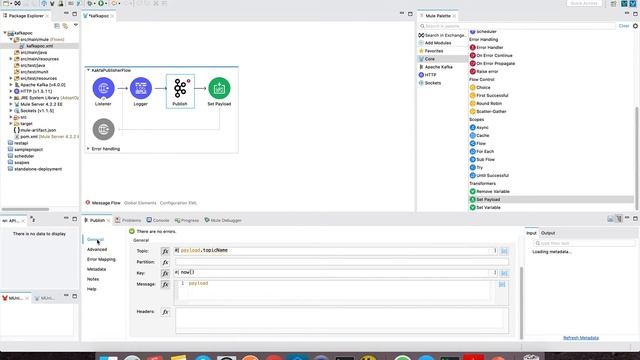Screen dimensions: 640x360
Task: Open the Mule Debugger tab
Action: click(x=223, y=220)
